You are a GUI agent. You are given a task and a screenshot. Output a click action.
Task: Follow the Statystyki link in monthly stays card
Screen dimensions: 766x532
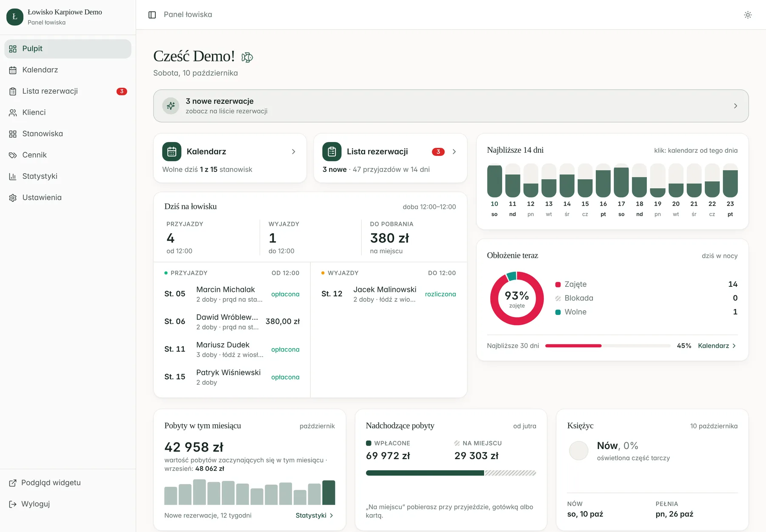[x=314, y=515]
